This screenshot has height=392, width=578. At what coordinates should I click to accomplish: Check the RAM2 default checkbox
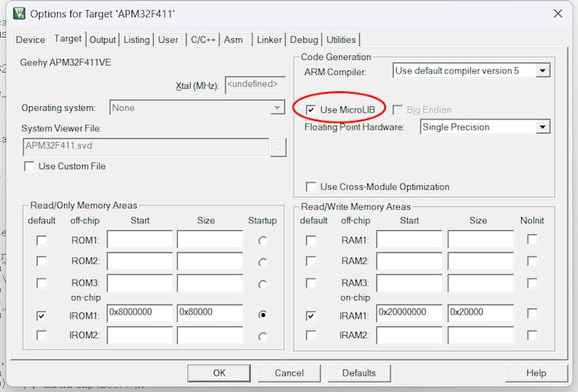pos(311,262)
